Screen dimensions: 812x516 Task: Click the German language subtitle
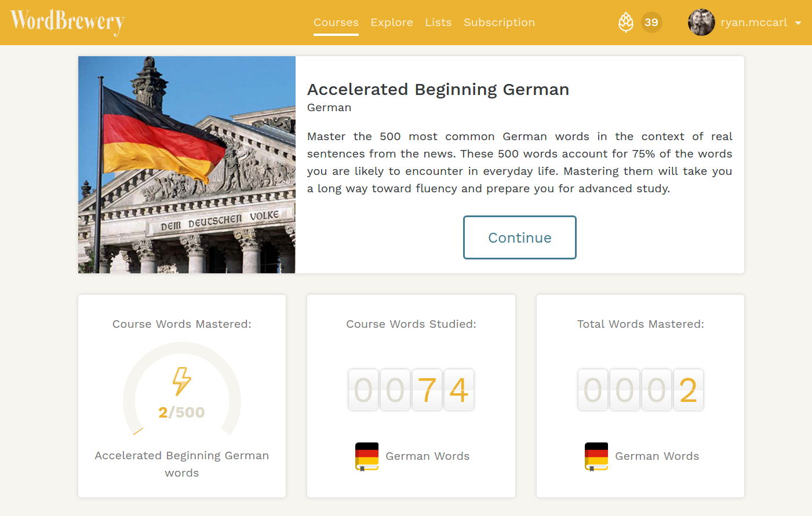pos(329,108)
